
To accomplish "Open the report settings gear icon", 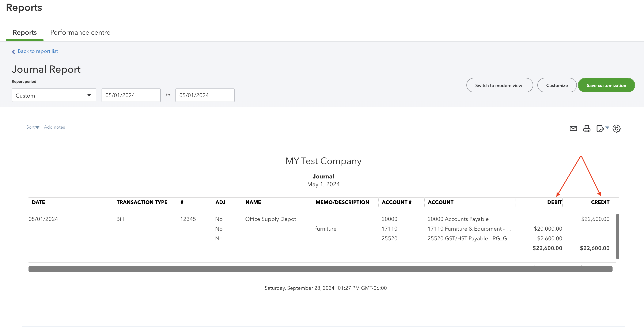I will click(x=617, y=128).
